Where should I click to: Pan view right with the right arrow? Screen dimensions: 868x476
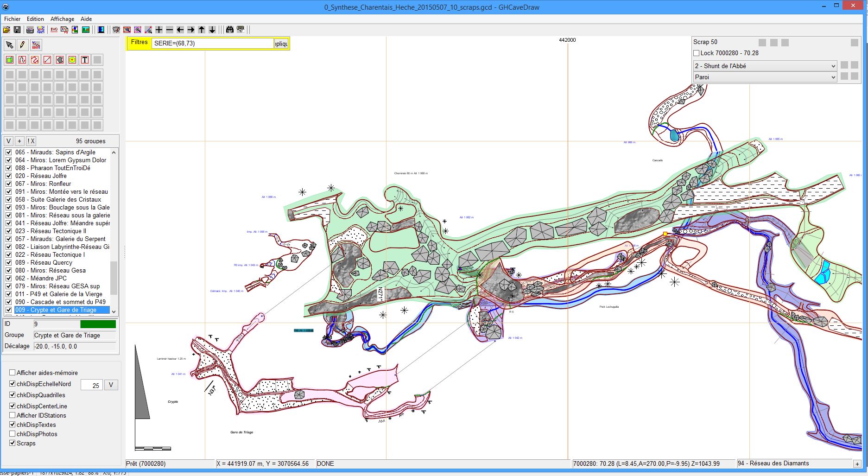pos(191,30)
